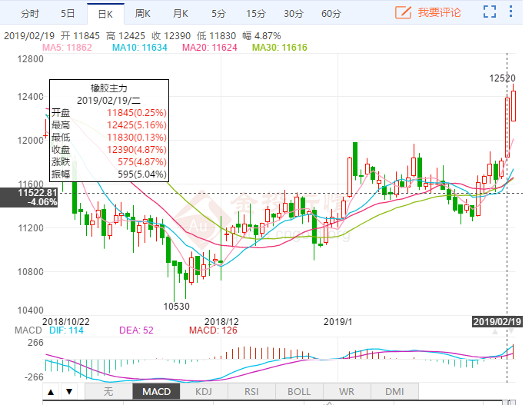The image size is (532, 405).
Task: Select the 无 indicator option
Action: (108, 392)
